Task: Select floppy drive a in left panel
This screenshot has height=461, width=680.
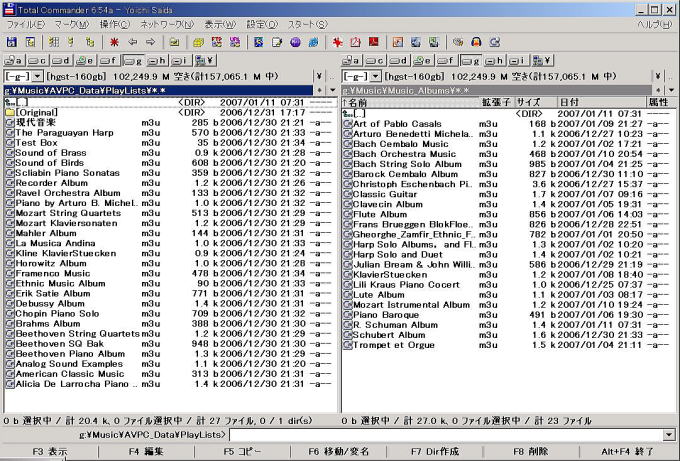Action: 14,61
